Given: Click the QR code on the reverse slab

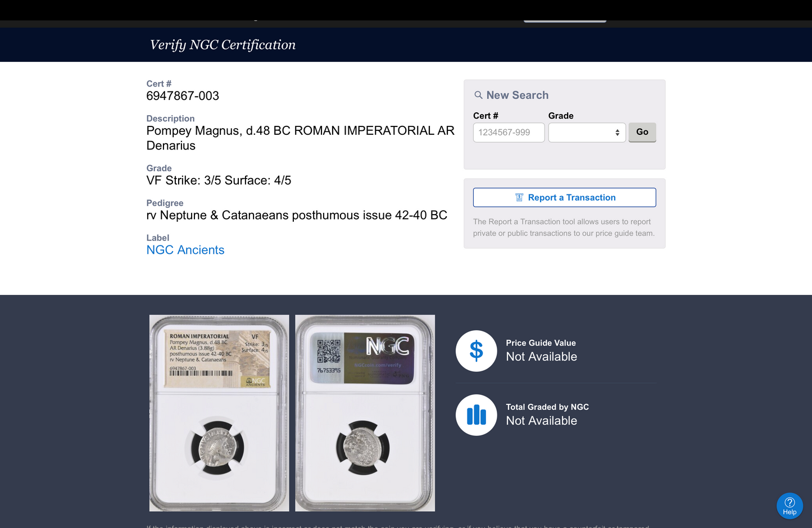Looking at the screenshot, I should [329, 351].
